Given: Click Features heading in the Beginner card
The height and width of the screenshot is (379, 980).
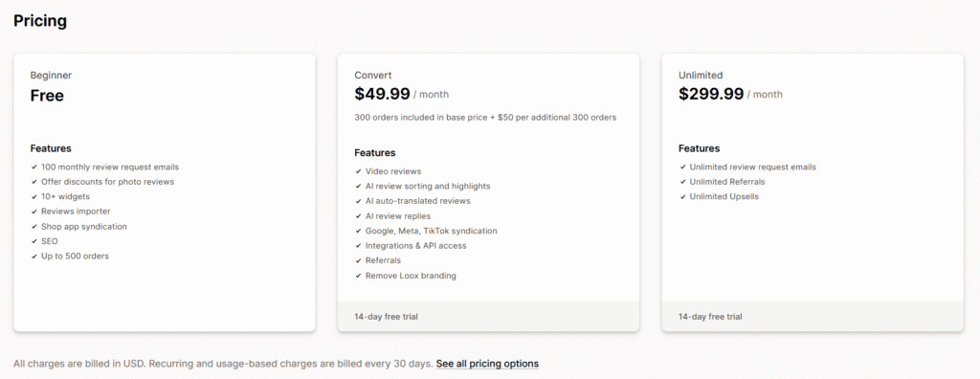Looking at the screenshot, I should 51,148.
